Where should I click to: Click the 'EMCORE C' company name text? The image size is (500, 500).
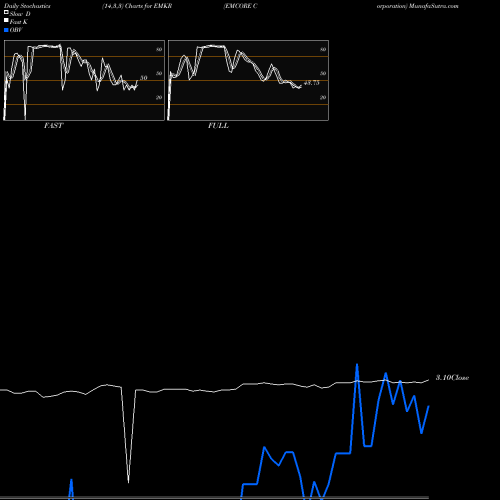point(241,6)
